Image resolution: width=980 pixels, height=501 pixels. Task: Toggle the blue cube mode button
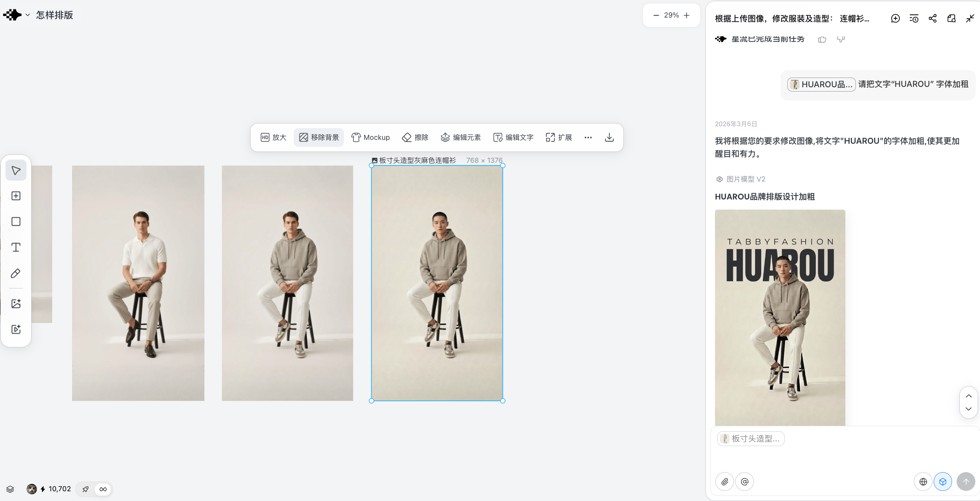coord(943,482)
